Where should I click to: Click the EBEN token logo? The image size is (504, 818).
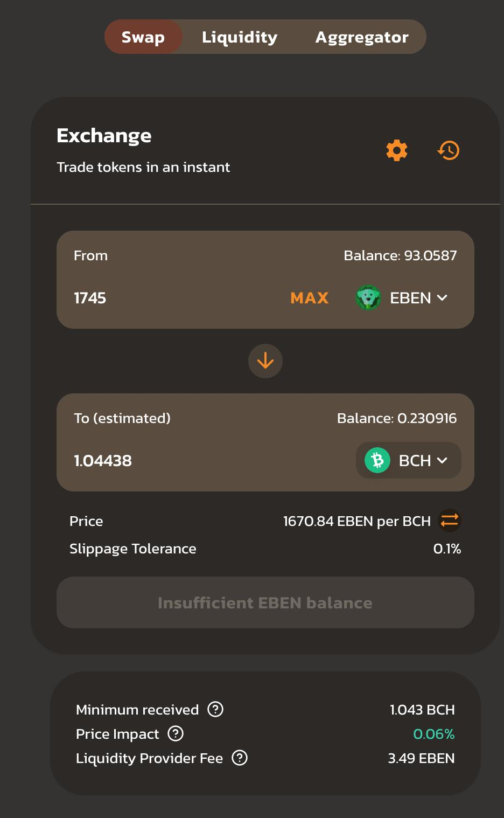tap(369, 297)
